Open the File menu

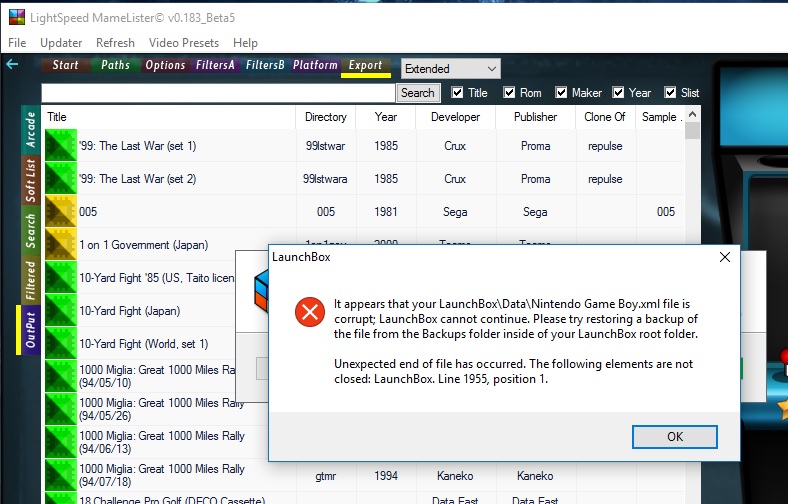click(x=17, y=43)
